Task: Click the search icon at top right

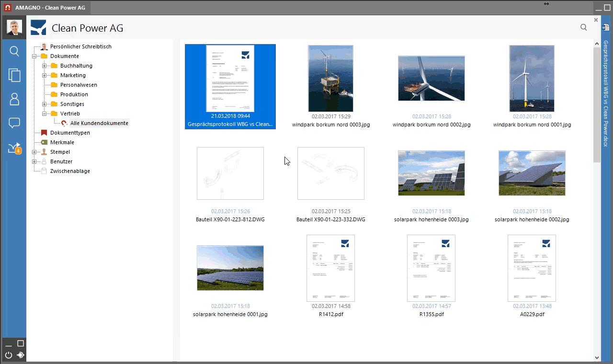Action: click(583, 27)
